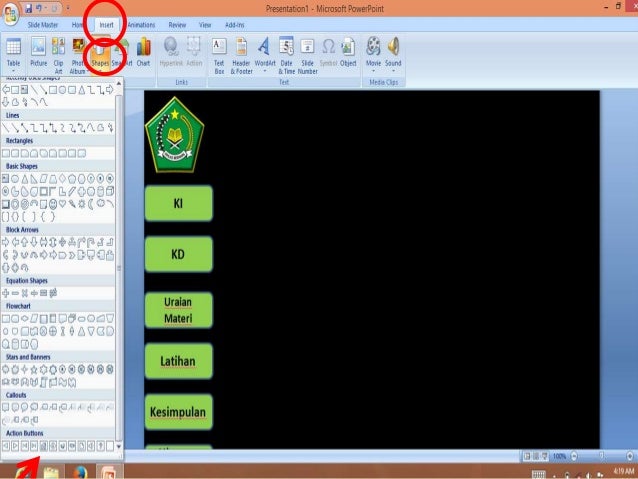
Task: Click the Symbol omega icon
Action: point(328,52)
